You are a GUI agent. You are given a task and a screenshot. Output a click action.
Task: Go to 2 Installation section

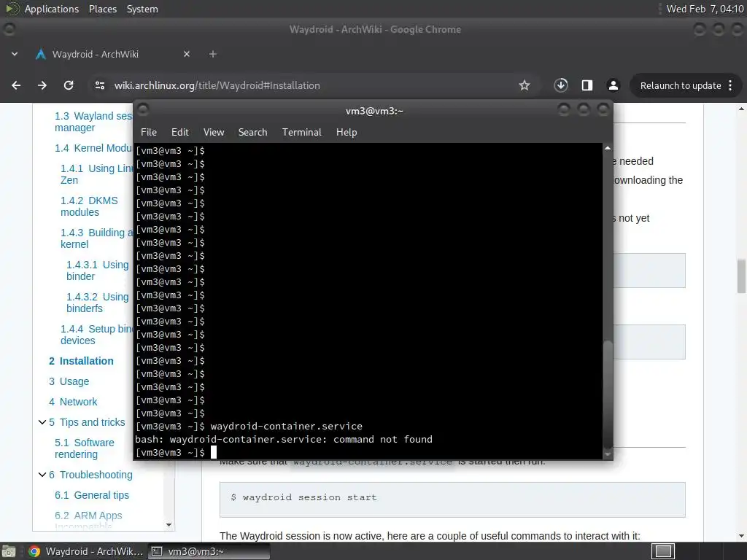coord(81,361)
